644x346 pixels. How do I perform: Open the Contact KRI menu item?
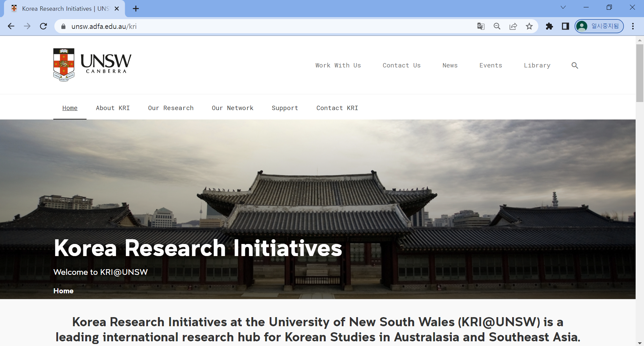tap(337, 108)
